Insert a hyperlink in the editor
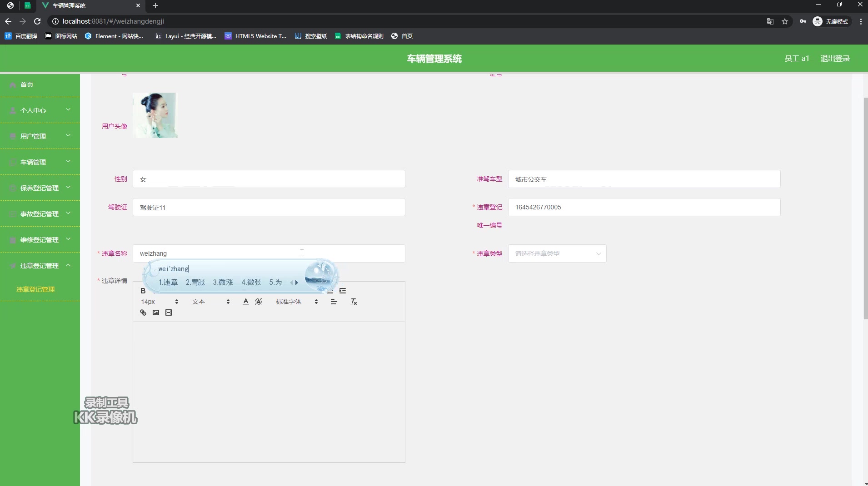Screen dimensions: 868x486 [143, 312]
